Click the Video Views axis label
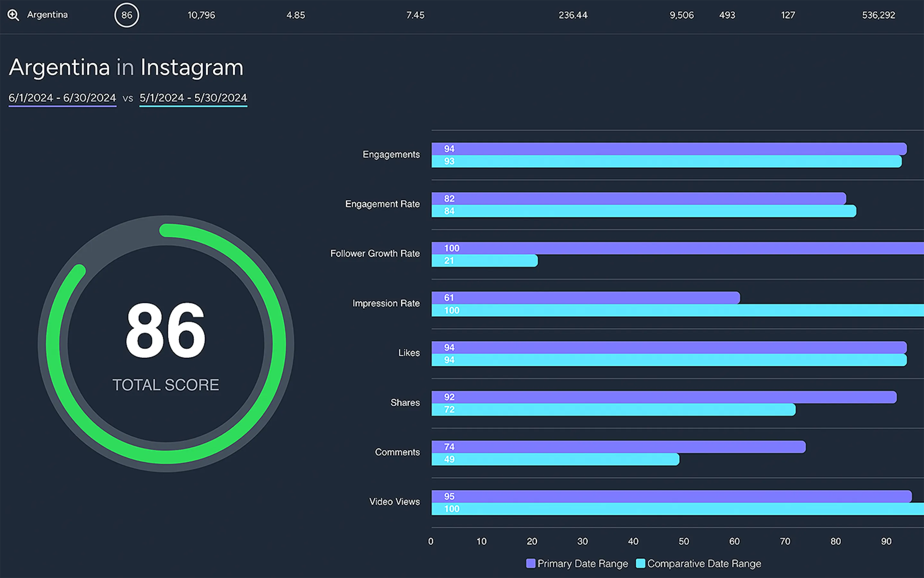Screen dimensions: 924x578 point(394,502)
